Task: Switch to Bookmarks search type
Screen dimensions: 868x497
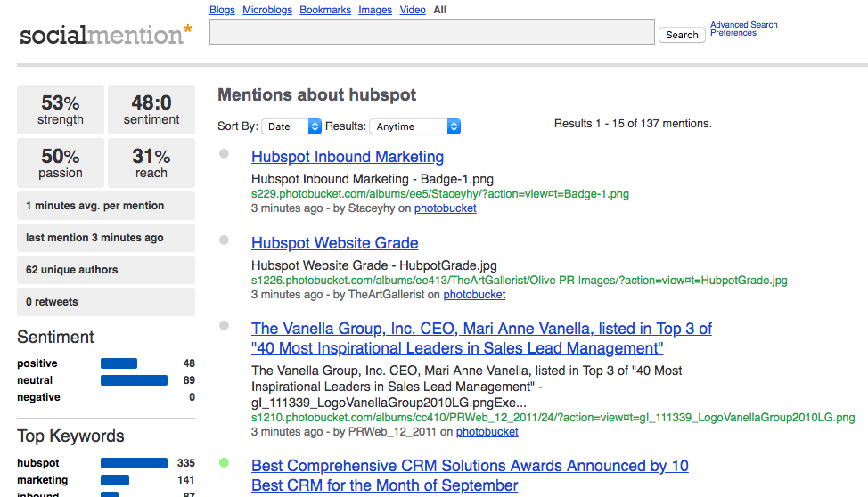Action: (x=325, y=10)
